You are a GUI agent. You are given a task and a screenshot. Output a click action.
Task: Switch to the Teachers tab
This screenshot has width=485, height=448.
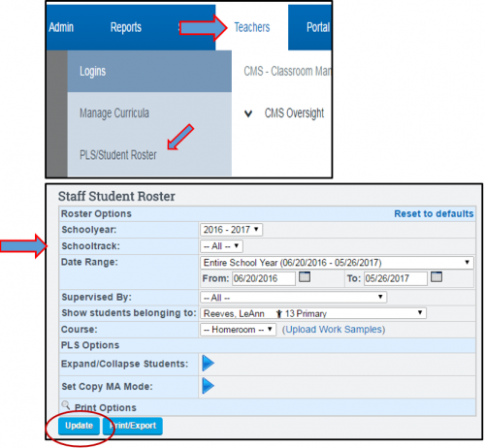[x=252, y=27]
